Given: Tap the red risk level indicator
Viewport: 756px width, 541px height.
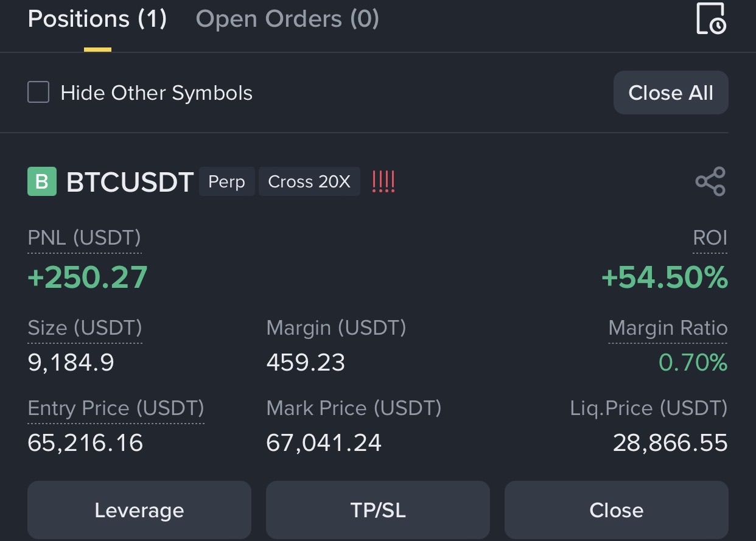Looking at the screenshot, I should pyautogui.click(x=383, y=181).
